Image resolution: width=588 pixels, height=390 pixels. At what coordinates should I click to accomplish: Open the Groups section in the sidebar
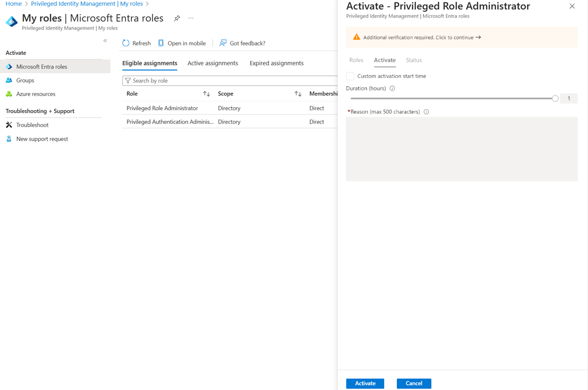tap(25, 80)
